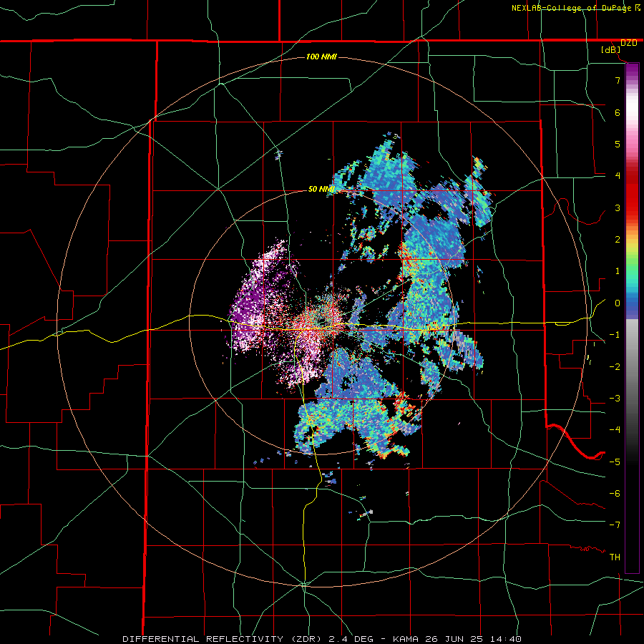Click the 50 NMI range ring label
Image resolution: width=644 pixels, height=644 pixels.
(321, 190)
